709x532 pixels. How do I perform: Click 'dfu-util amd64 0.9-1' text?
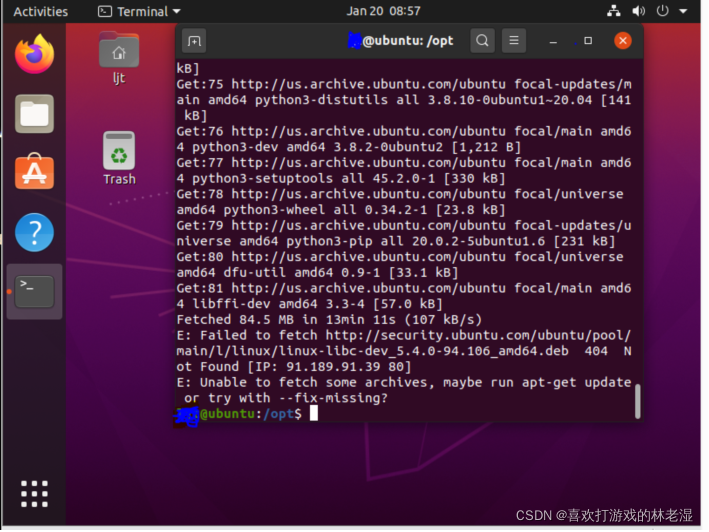302,273
